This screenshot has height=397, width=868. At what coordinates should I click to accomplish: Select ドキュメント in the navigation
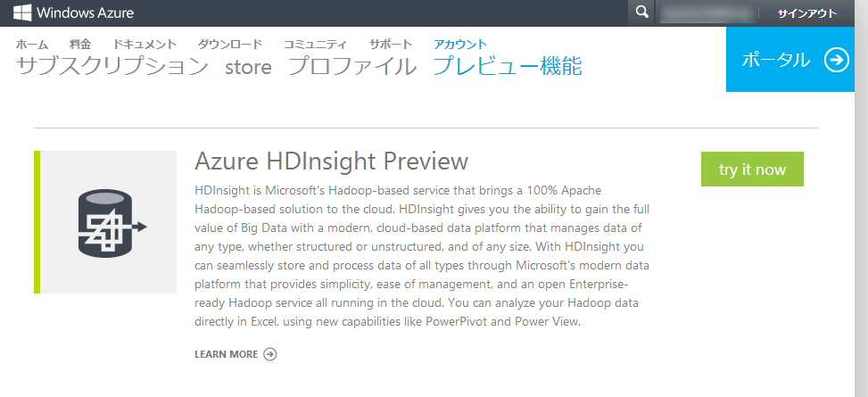tap(145, 44)
